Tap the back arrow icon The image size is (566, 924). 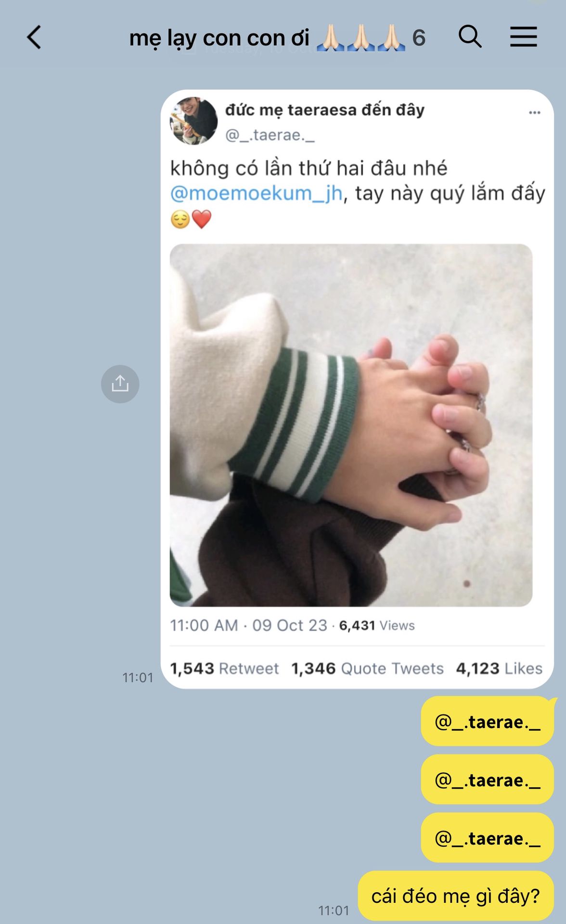tap(34, 37)
